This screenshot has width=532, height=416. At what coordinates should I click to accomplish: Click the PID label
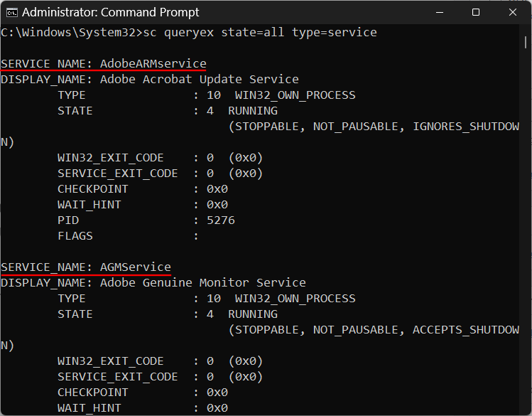coord(68,220)
